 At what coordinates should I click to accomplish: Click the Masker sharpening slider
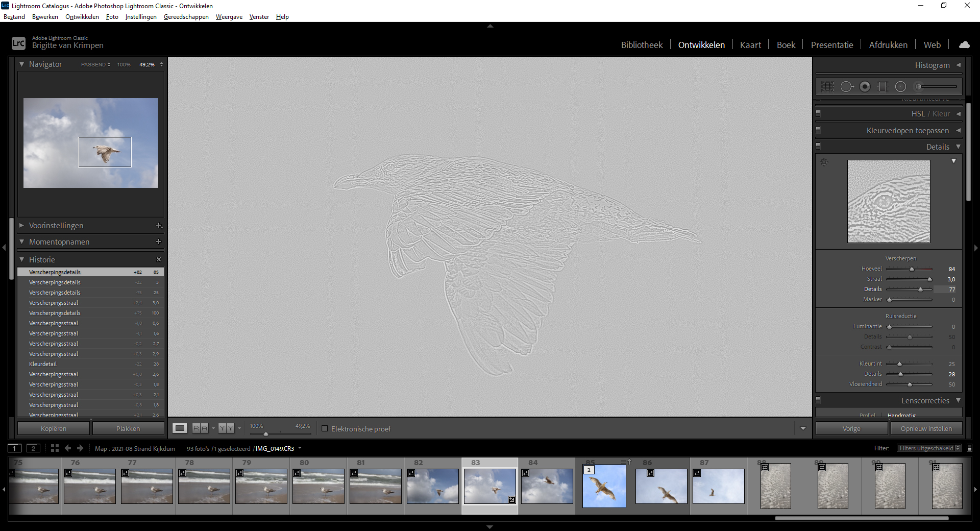click(x=909, y=300)
